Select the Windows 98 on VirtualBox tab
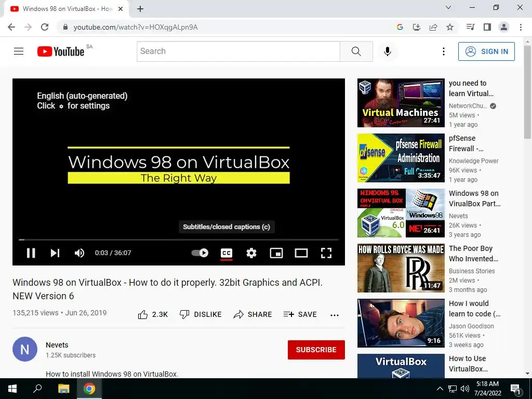The height and width of the screenshot is (399, 532). [x=66, y=9]
